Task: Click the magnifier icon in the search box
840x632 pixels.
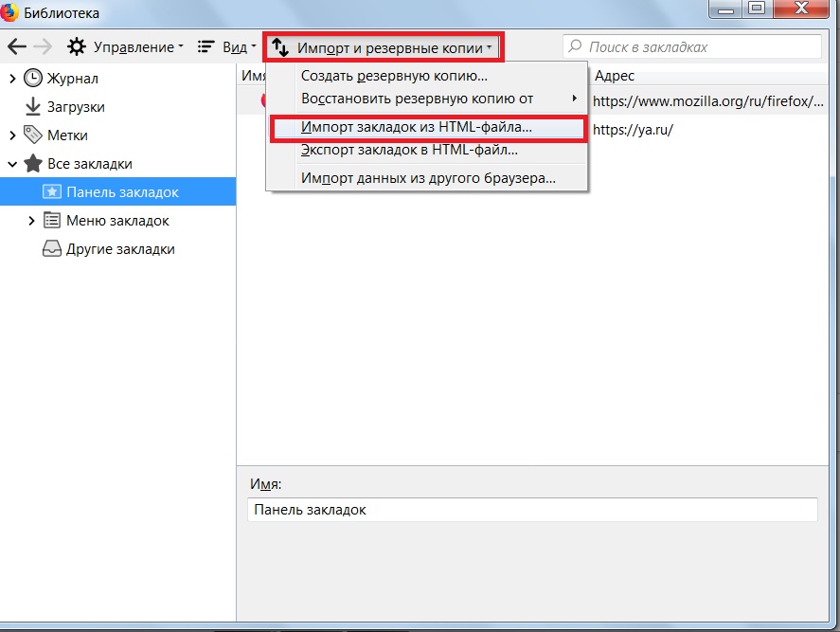Action: pyautogui.click(x=575, y=46)
